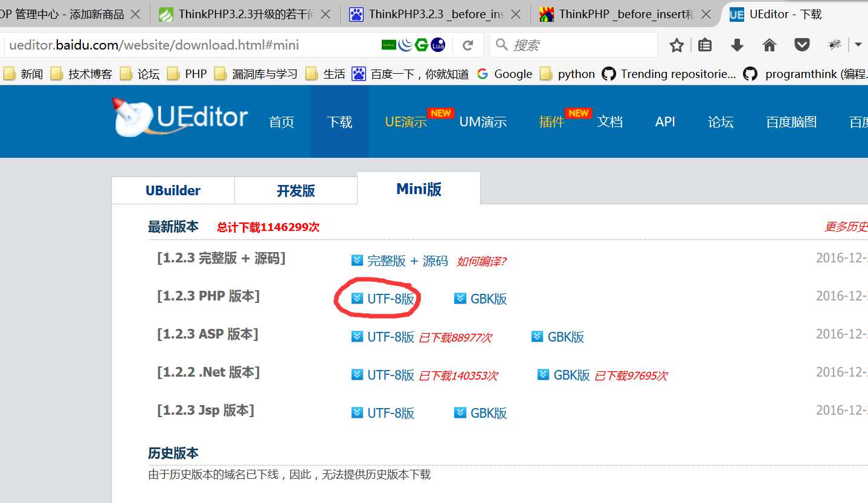Download the Jsp 版本 GBK版
The height and width of the screenshot is (503, 868).
480,413
